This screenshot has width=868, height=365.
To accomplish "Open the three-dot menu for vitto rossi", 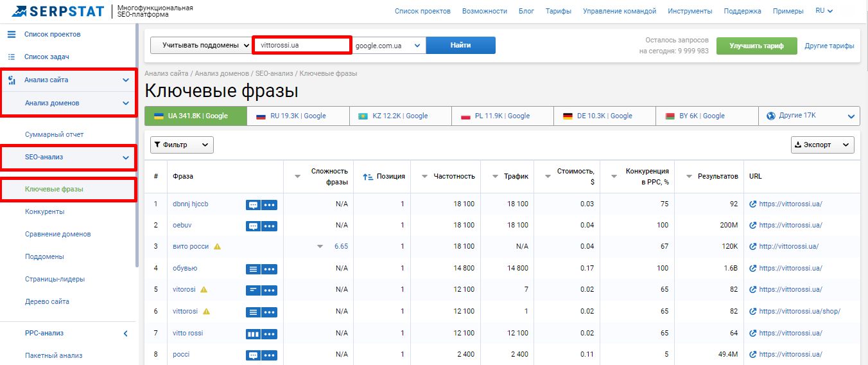I will (269, 334).
